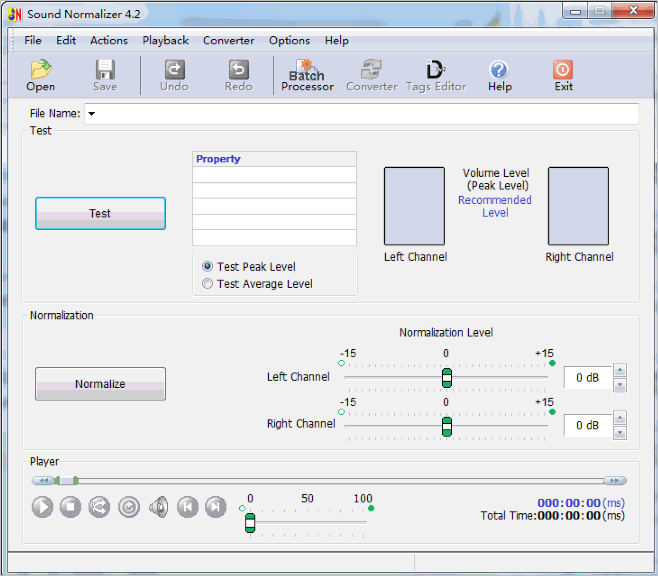658x576 pixels.
Task: Open a file with the Open toolbar icon
Action: tap(41, 76)
